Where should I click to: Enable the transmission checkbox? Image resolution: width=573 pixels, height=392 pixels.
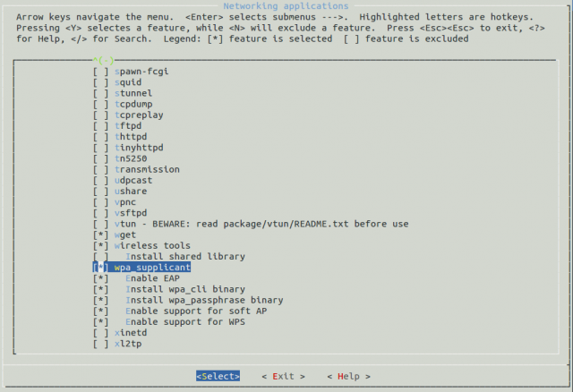(100, 169)
